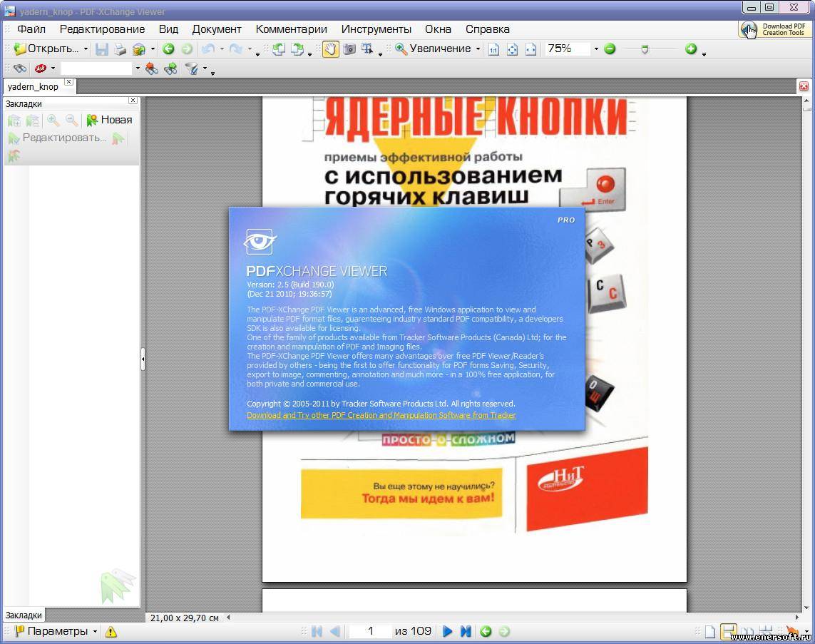Collapse sidebar using the splitter arrow

pyautogui.click(x=143, y=359)
